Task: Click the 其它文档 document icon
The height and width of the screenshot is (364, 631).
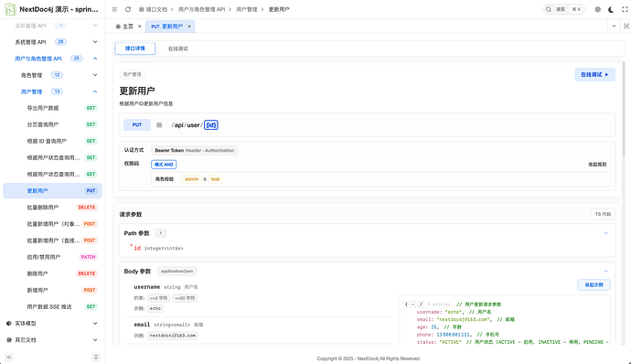Action: (9, 340)
